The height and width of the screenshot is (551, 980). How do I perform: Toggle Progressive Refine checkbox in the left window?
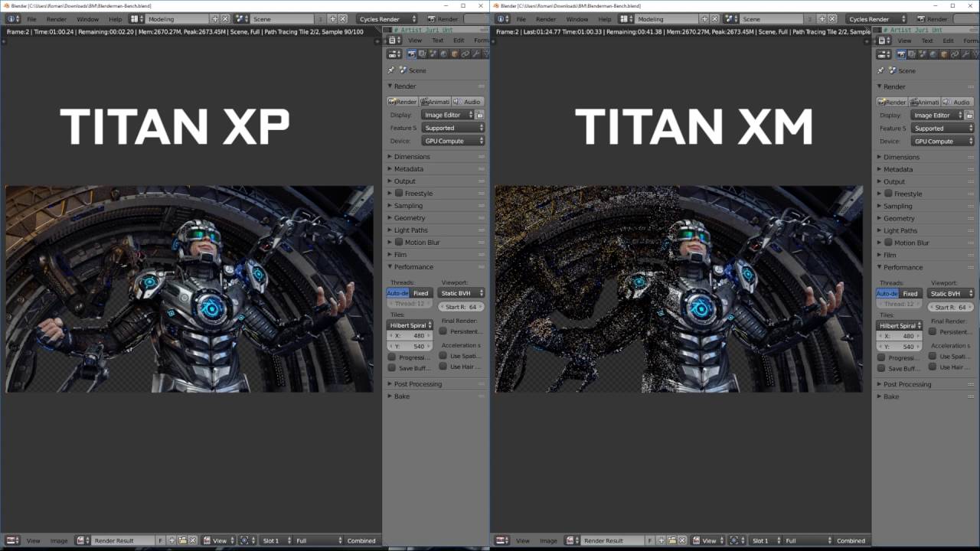392,357
